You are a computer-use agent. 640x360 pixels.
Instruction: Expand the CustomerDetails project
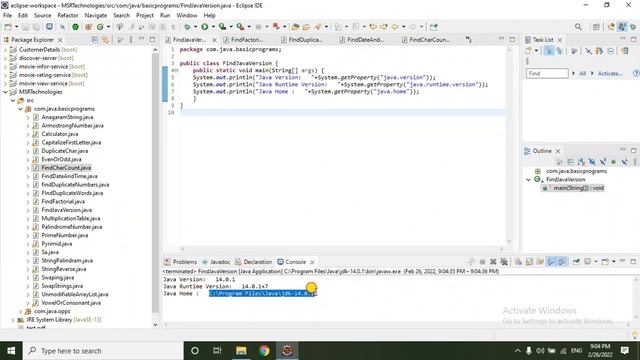click(x=6, y=50)
